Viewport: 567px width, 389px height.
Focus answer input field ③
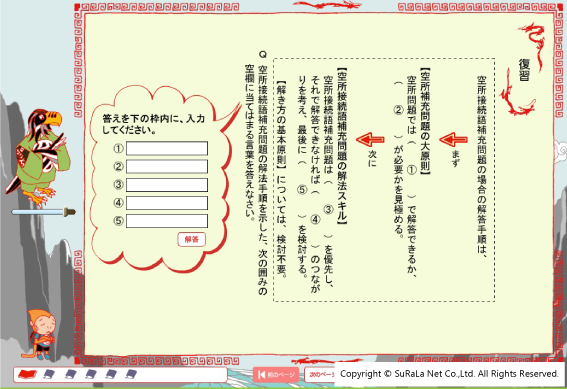click(x=167, y=185)
